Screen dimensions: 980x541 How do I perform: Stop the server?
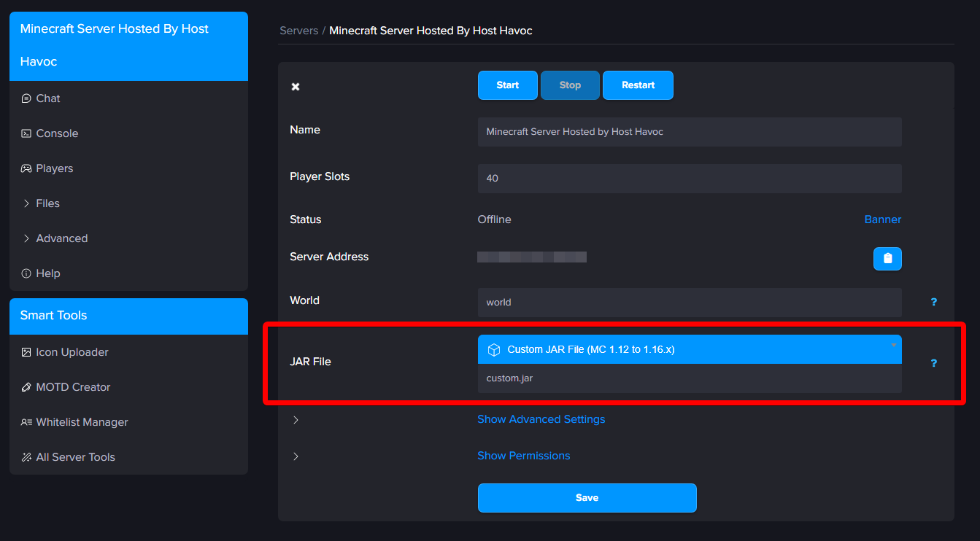click(x=570, y=85)
